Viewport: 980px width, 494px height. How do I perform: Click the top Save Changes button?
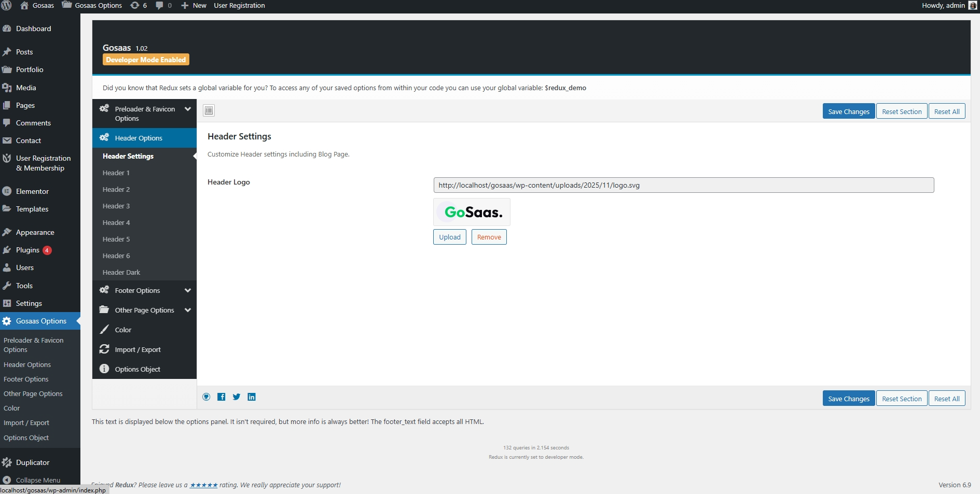848,111
